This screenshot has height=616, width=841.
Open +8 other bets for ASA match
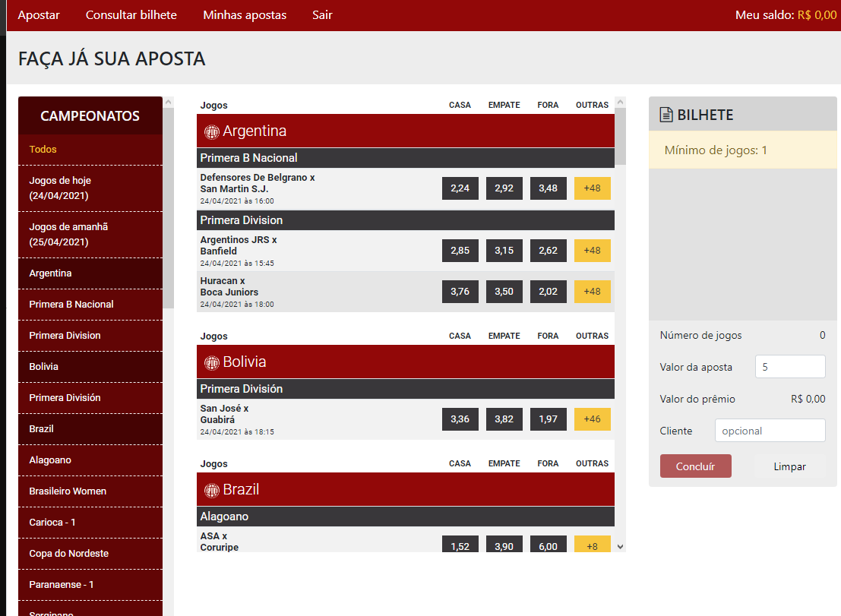[593, 545]
